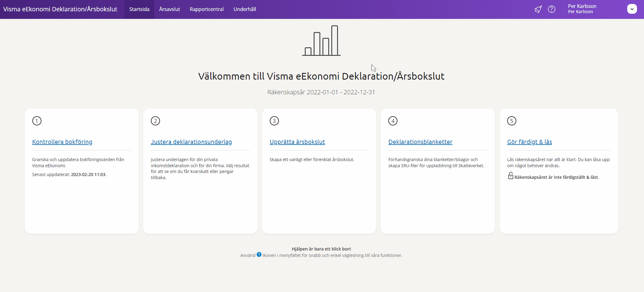Click the step 5 circle icon
Screen dimensions: 644x292
[512, 121]
